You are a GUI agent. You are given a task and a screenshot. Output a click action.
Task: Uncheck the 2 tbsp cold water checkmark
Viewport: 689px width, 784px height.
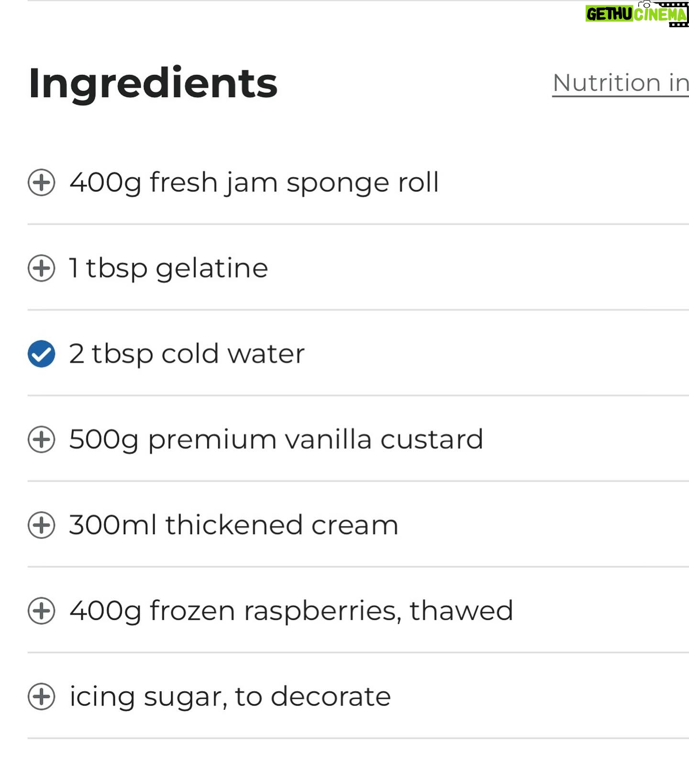(42, 354)
